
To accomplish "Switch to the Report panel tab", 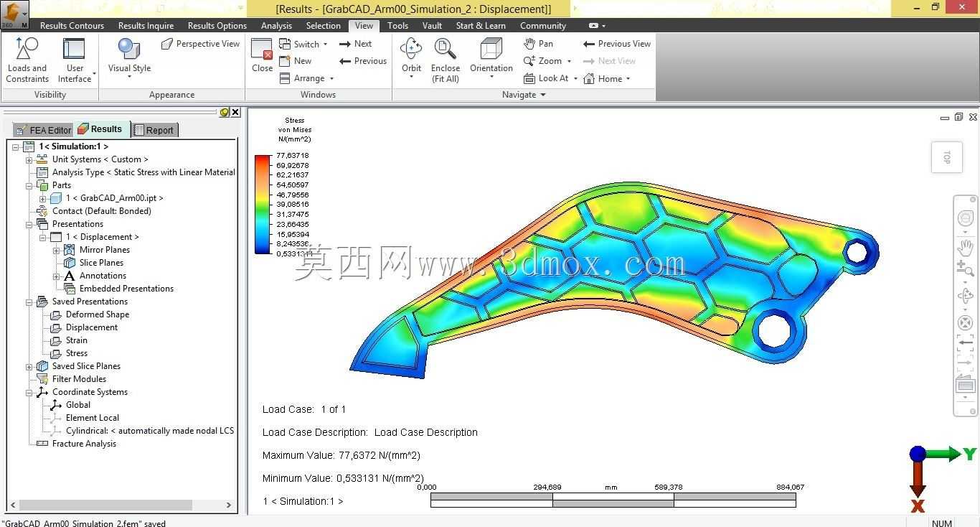I will (154, 130).
